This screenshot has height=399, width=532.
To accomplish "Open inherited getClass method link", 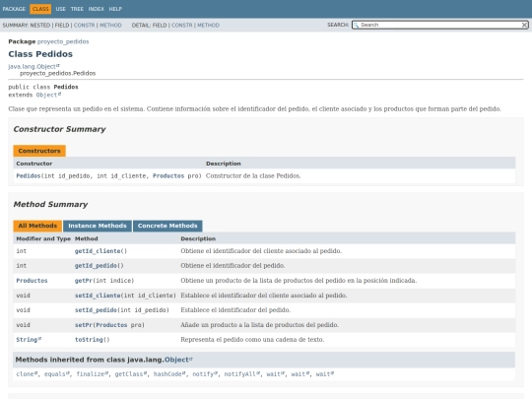I will tap(131, 374).
